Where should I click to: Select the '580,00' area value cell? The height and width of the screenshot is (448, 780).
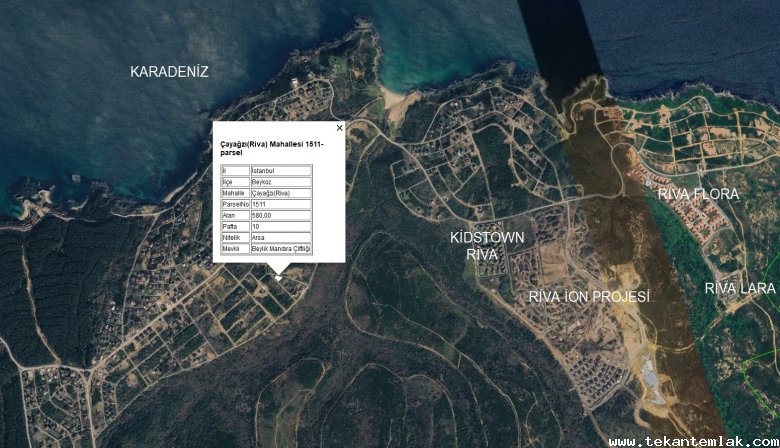click(x=281, y=215)
